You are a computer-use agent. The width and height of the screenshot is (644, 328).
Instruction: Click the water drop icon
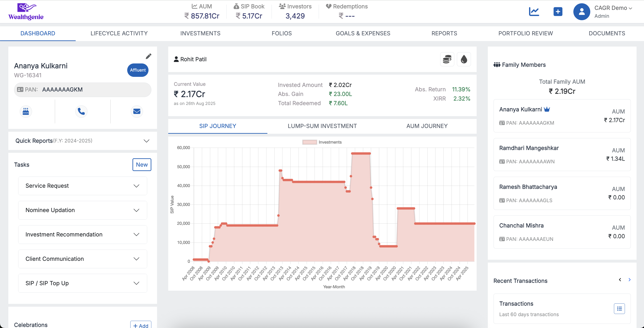[464, 59]
